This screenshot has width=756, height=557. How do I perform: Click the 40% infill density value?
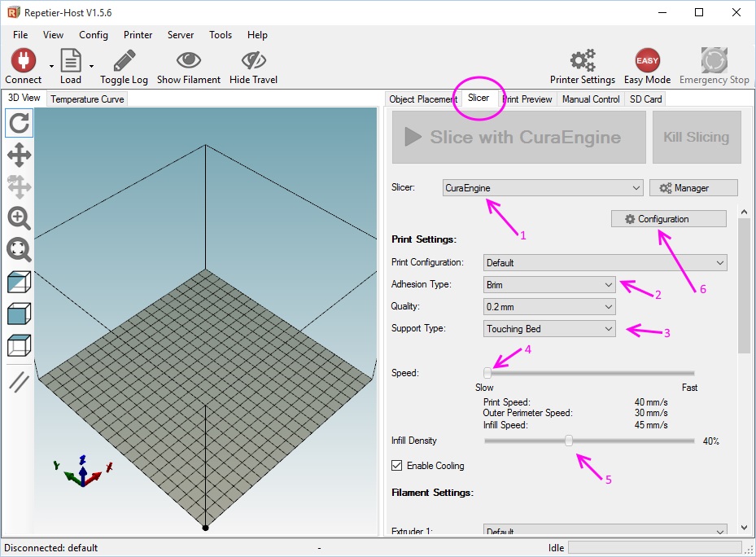710,441
